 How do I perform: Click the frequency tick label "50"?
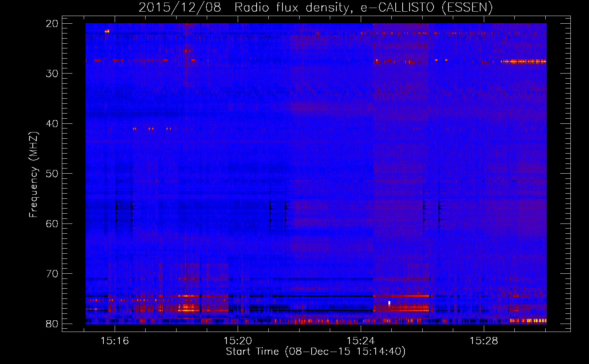click(52, 174)
